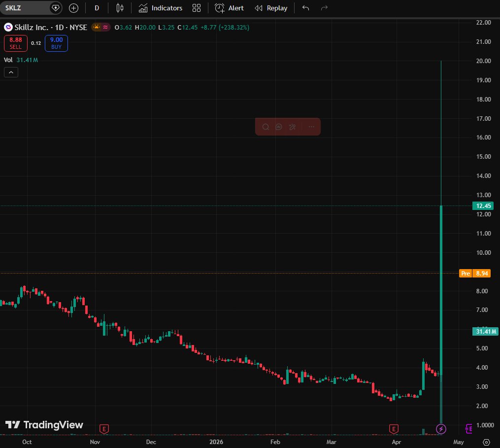Click the April earnings E marker on the timeline
The width and height of the screenshot is (500, 448).
pyautogui.click(x=394, y=429)
